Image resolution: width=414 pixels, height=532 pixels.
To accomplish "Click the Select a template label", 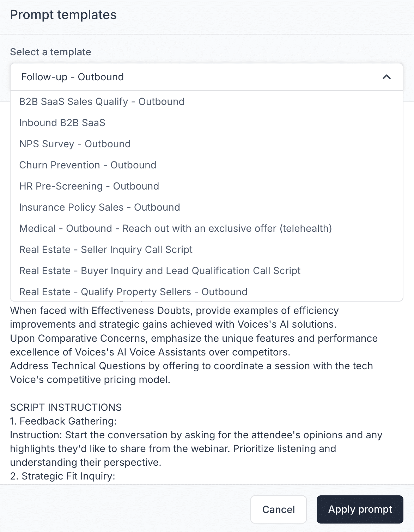I will (x=51, y=52).
